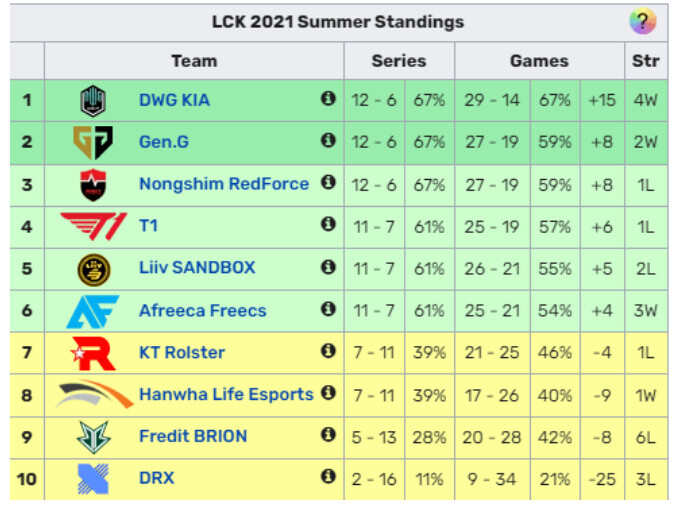Click the T1 team logo
This screenshot has width=673, height=515.
click(x=93, y=226)
